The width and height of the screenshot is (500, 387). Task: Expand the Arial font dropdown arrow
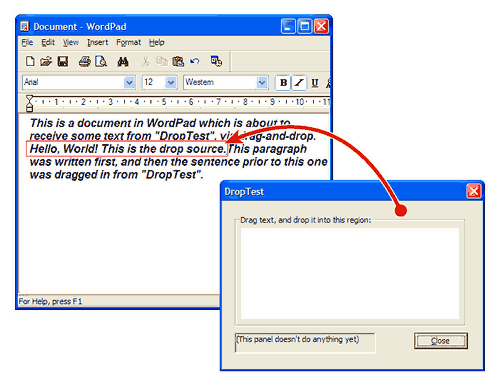coord(129,82)
